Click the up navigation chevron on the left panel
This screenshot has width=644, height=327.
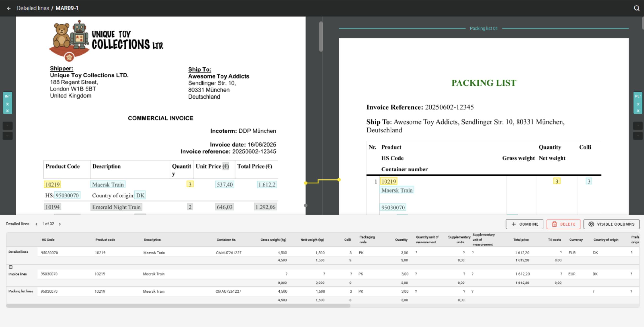pos(7,126)
